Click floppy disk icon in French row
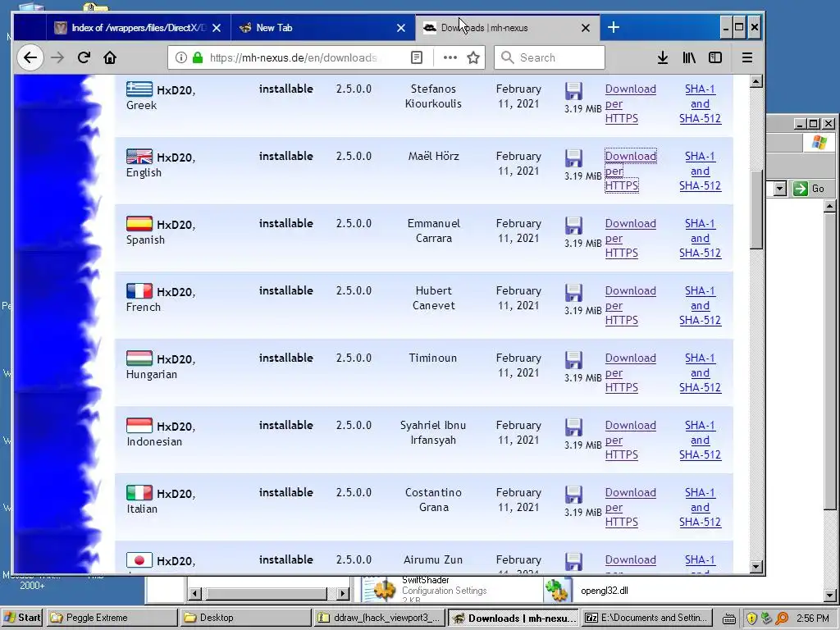Viewport: 840px width, 630px height. coord(573,293)
